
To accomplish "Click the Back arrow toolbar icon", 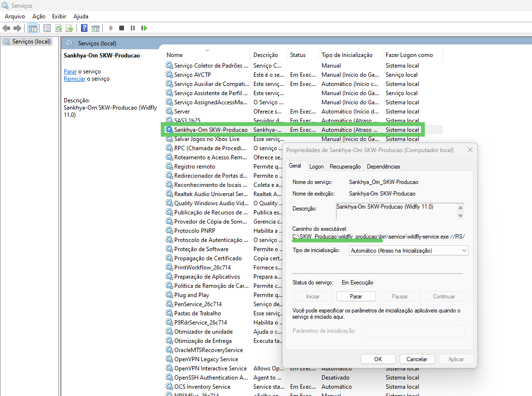I will click(6, 28).
